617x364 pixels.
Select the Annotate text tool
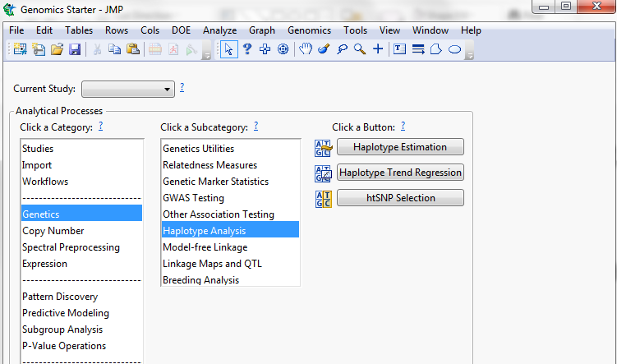tap(399, 49)
